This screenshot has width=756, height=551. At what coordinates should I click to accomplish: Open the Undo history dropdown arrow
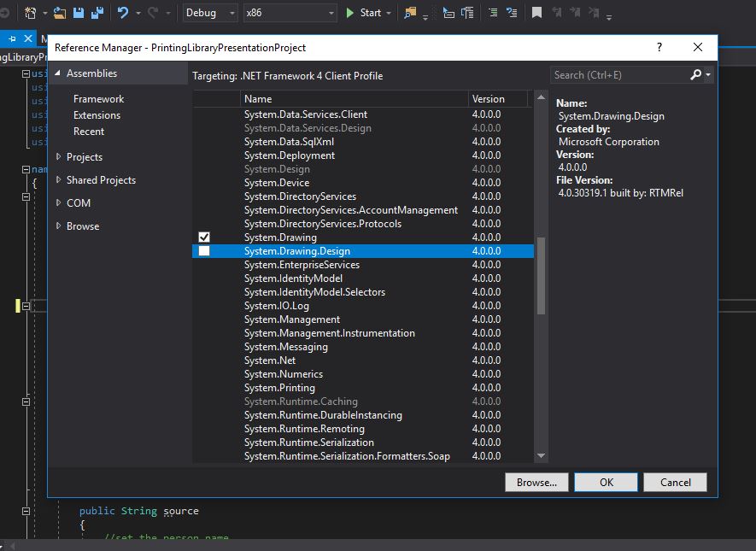(138, 13)
